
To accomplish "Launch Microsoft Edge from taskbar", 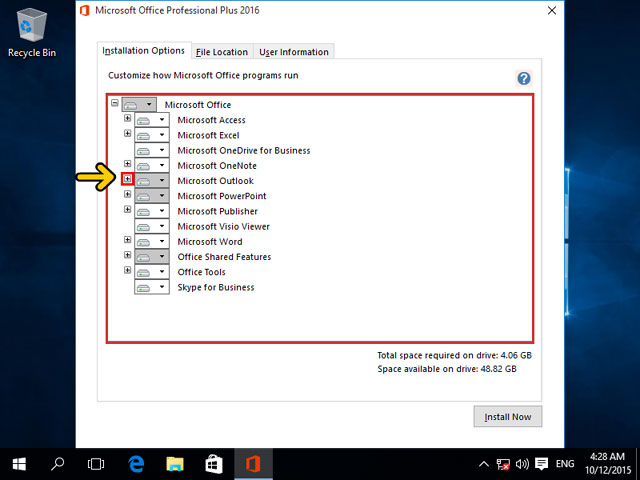I will pyautogui.click(x=136, y=464).
